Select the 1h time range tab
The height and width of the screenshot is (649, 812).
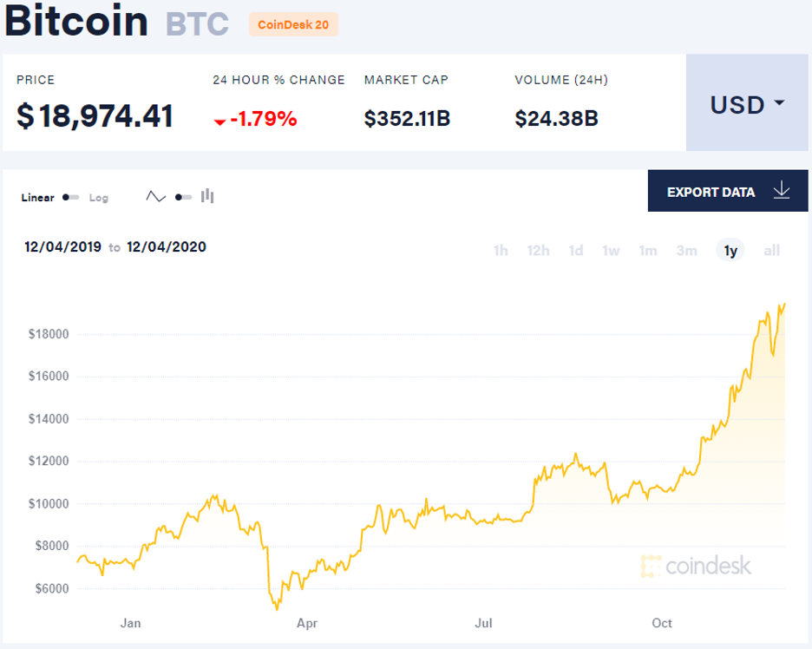pos(501,251)
